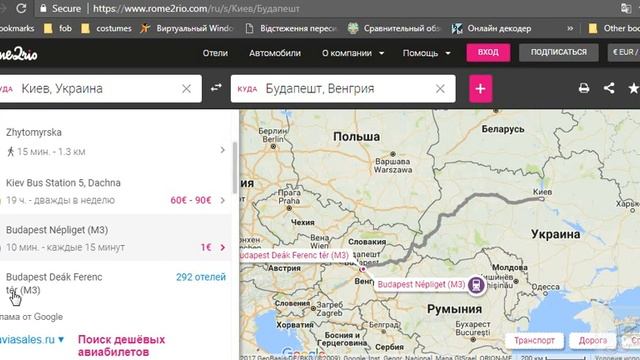
Task: Go to Rome2rio home via logo
Action: tap(18, 53)
